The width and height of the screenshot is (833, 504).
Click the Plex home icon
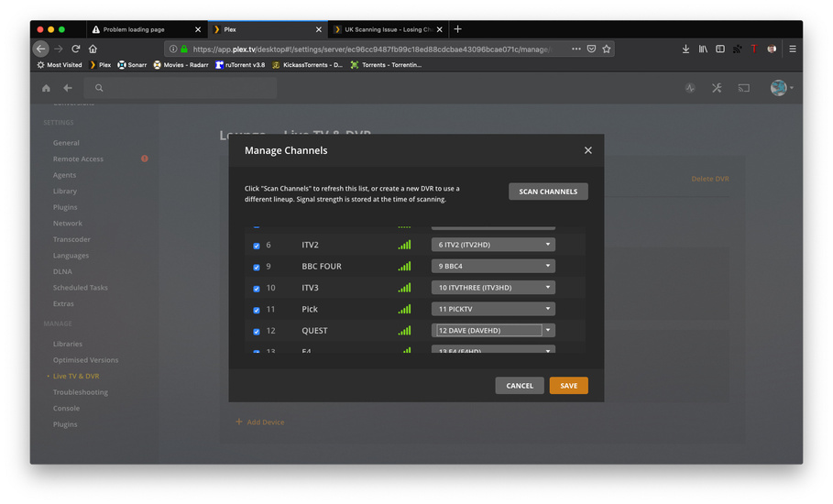point(46,88)
